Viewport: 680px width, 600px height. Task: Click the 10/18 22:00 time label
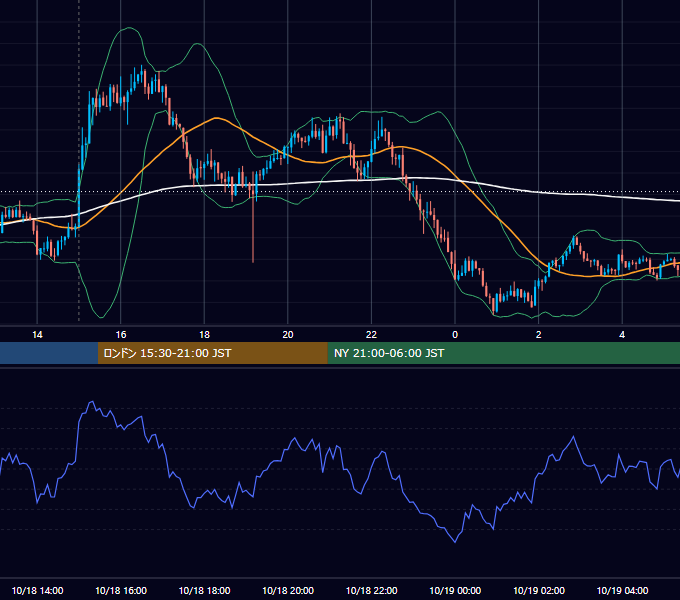coord(371,590)
